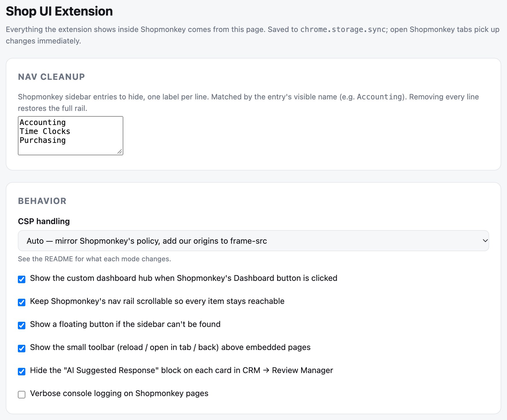Screen dimensions: 507x420
Task: Click the CSP handling label
Action: click(x=44, y=221)
